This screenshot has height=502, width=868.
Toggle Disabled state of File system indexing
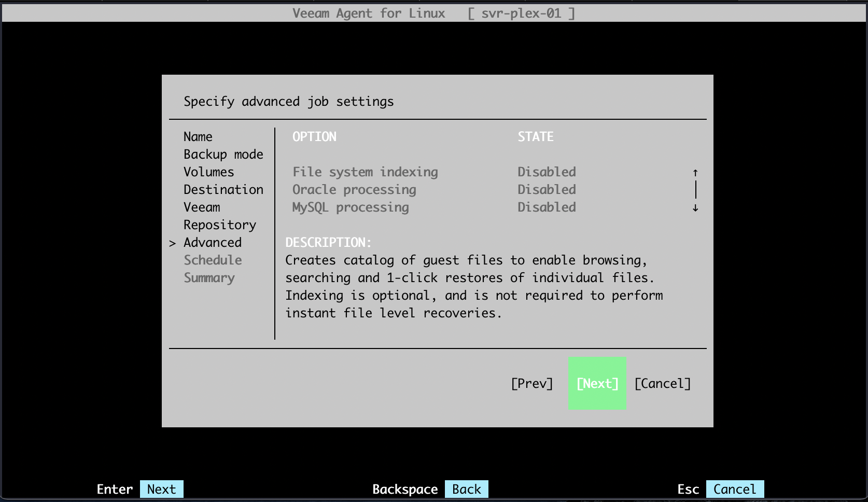tap(547, 172)
